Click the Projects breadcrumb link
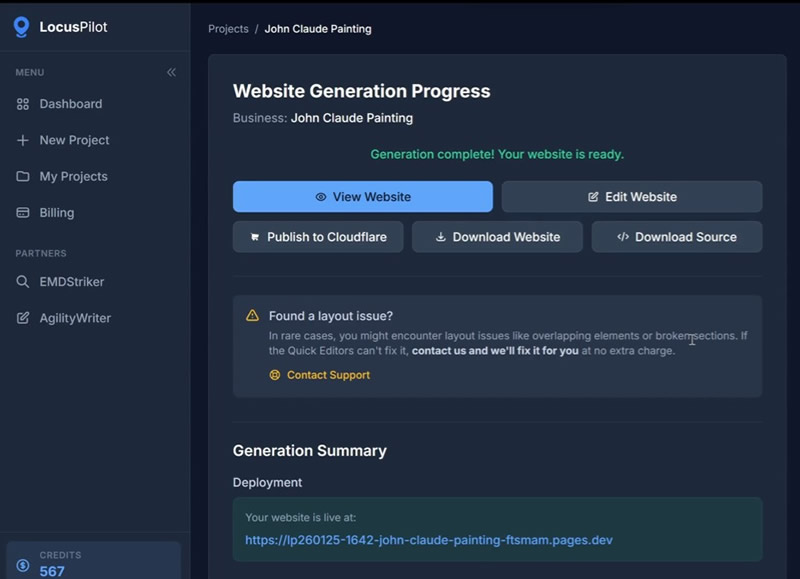 point(228,29)
